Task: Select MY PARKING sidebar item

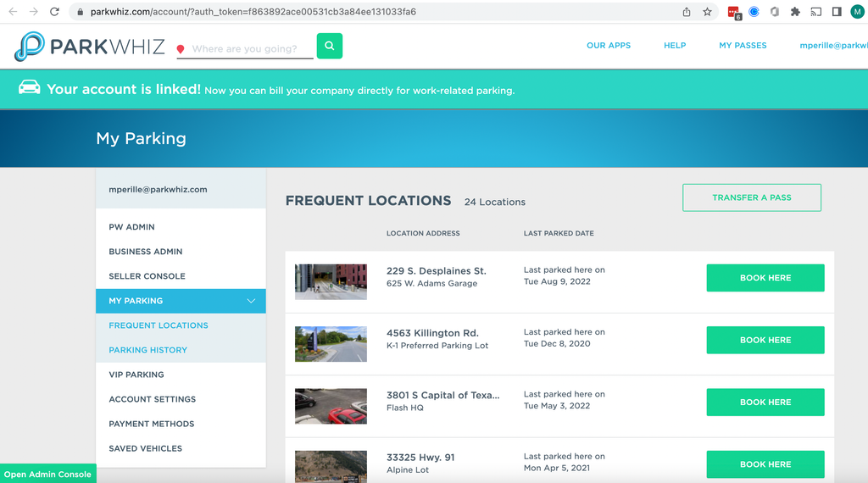Action: click(x=181, y=301)
